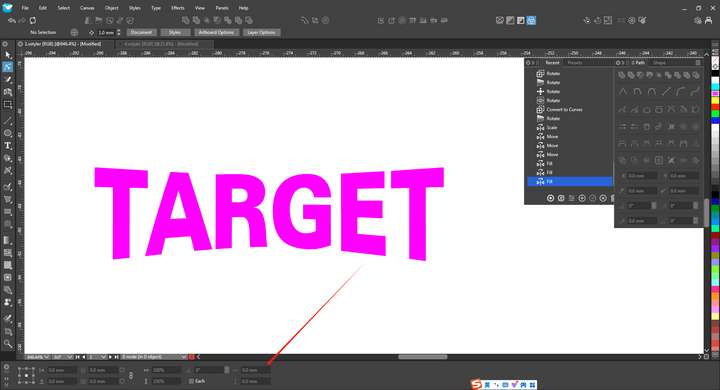Select the Ellipse shape tool

point(8,133)
